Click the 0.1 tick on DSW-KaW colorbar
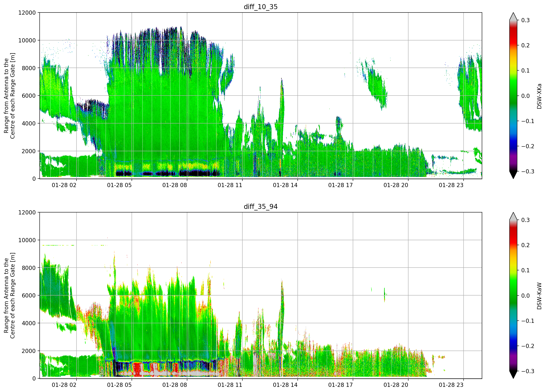Image resolution: width=546 pixels, height=392 pixels. (x=526, y=270)
